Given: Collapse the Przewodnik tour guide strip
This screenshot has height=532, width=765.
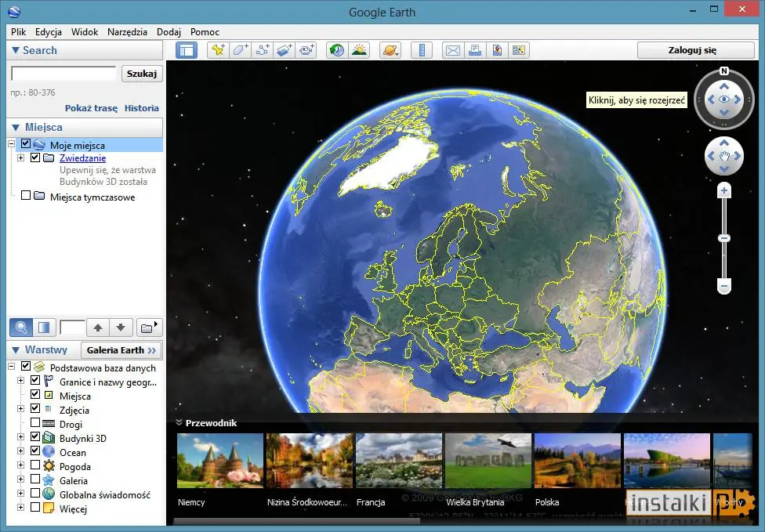Looking at the screenshot, I should pyautogui.click(x=179, y=423).
